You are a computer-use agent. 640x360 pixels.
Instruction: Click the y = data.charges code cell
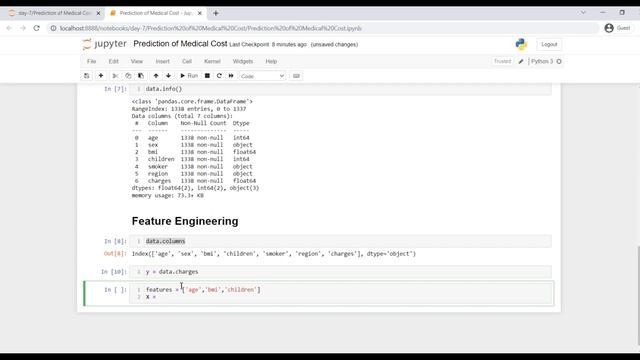[x=340, y=272]
